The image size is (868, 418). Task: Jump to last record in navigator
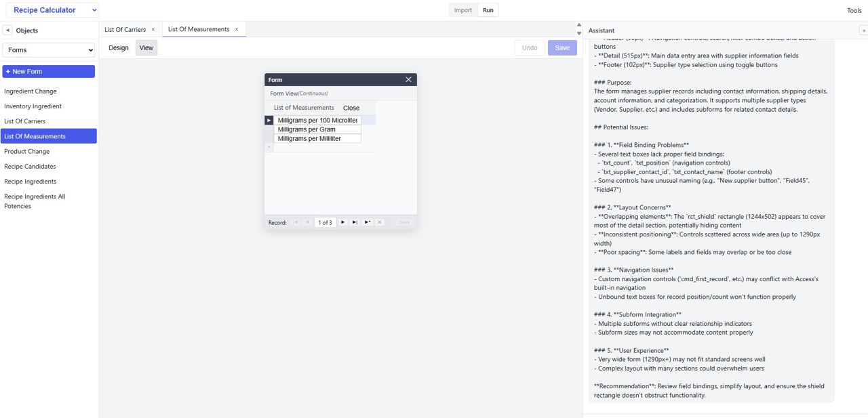point(355,222)
